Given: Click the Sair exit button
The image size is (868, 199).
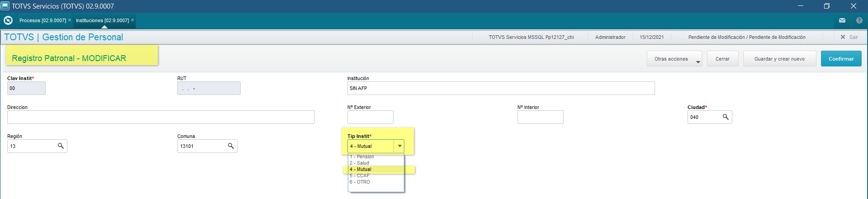Looking at the screenshot, I should 849,37.
